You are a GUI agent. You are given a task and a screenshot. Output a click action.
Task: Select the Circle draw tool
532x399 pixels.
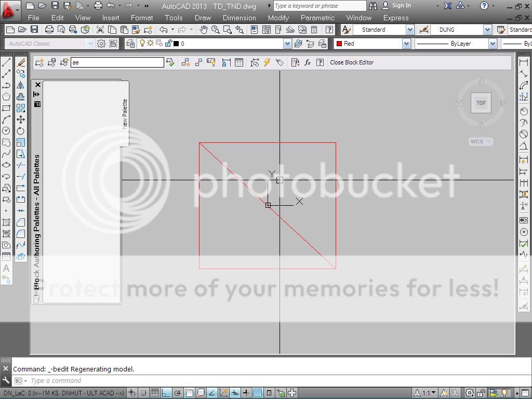click(x=6, y=131)
